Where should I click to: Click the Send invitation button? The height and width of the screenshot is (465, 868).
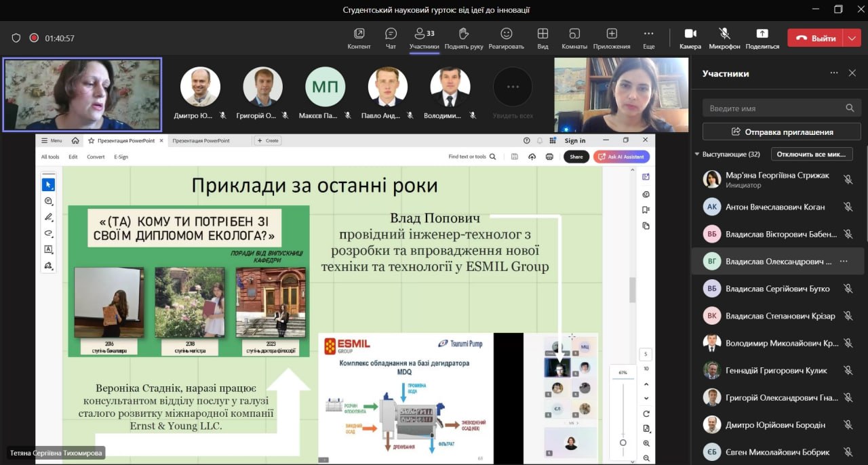[x=781, y=132]
